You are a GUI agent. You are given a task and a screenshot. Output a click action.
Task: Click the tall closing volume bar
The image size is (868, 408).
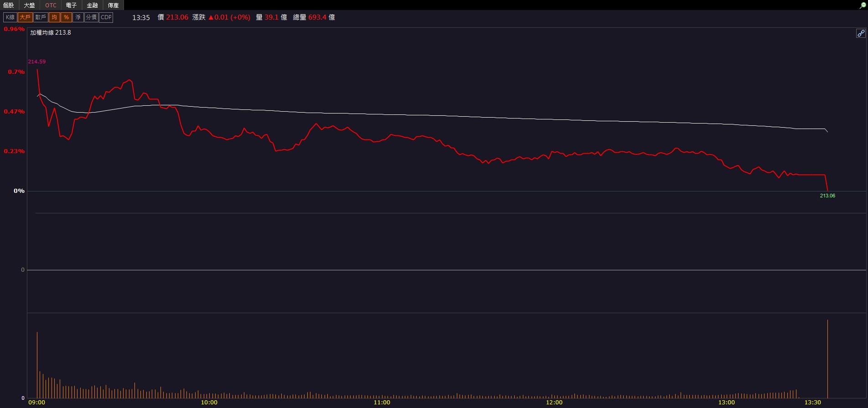pos(827,359)
